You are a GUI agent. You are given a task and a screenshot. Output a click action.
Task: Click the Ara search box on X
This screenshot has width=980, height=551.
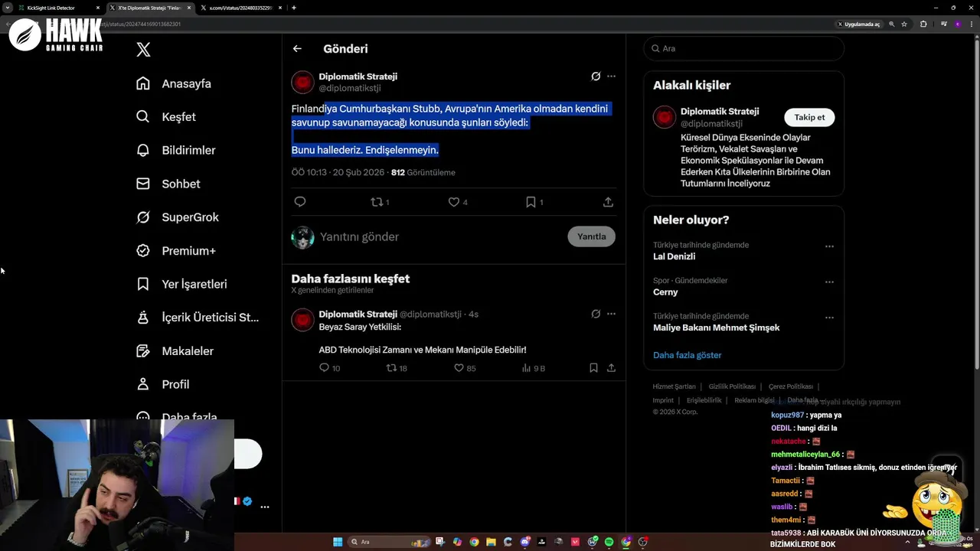pos(743,48)
